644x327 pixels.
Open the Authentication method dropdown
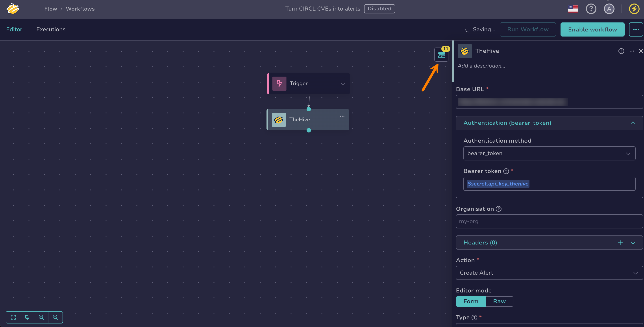[x=549, y=153]
